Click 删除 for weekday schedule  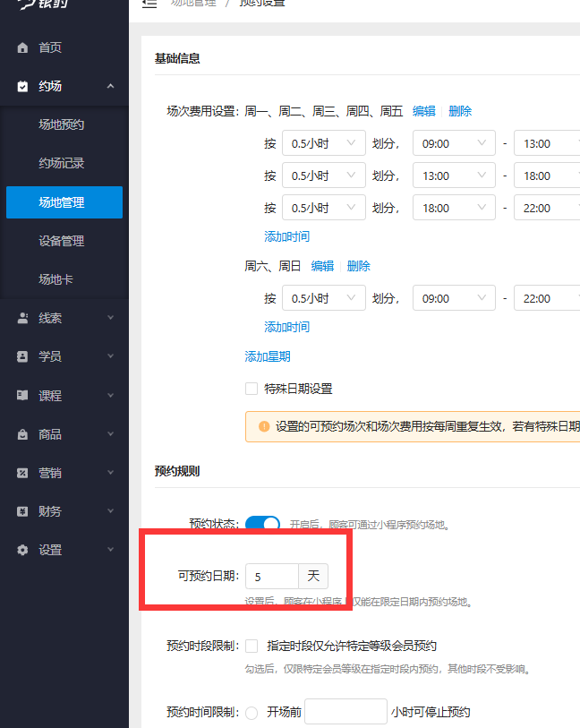click(x=460, y=111)
